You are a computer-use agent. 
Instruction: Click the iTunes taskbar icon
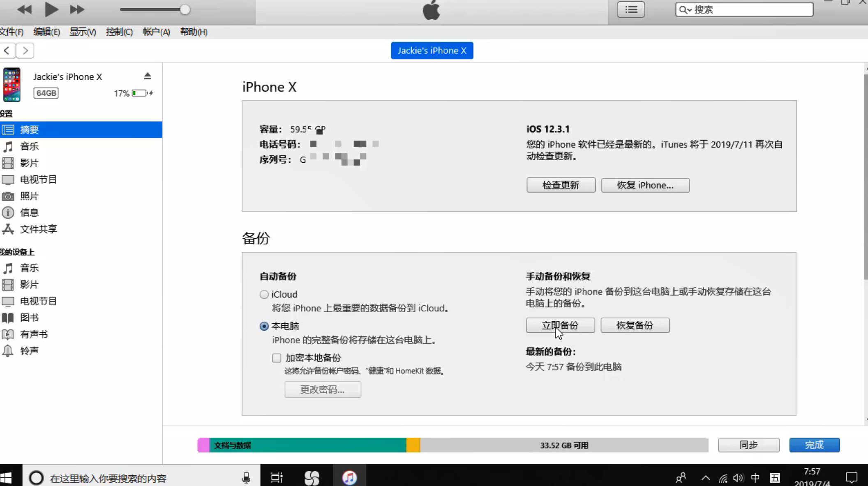pyautogui.click(x=349, y=477)
